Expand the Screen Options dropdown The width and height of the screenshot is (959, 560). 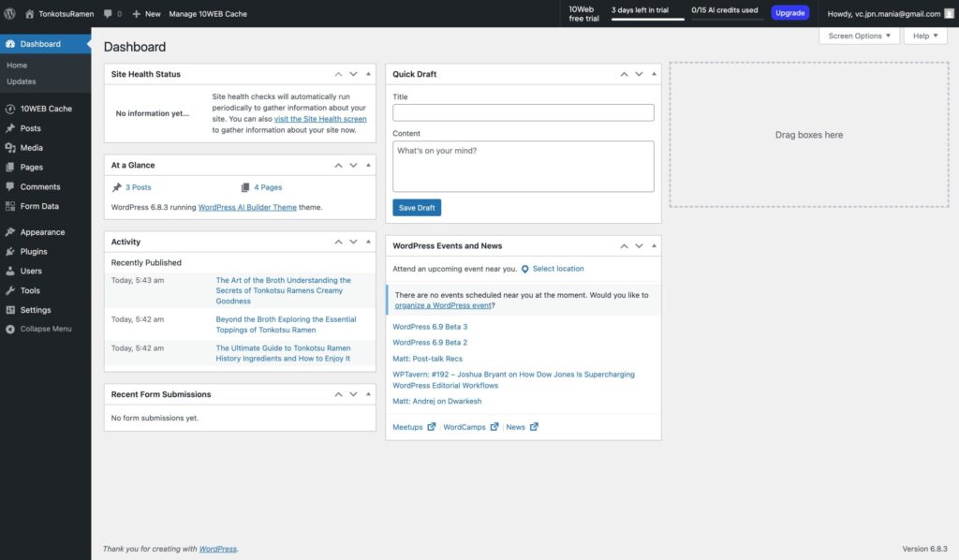[859, 36]
